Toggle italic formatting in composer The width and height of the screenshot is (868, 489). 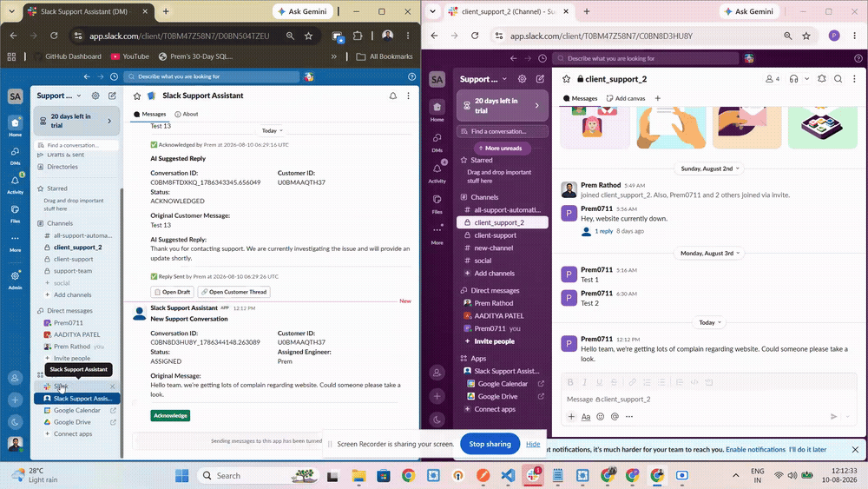click(x=584, y=382)
